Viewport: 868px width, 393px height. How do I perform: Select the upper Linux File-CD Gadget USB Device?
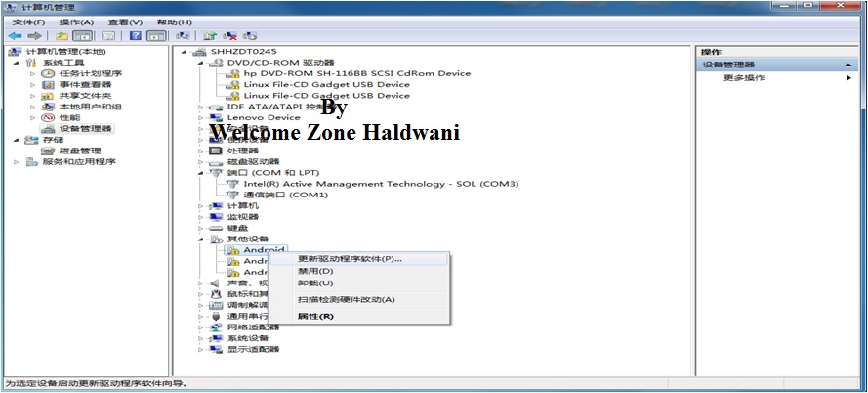click(x=327, y=85)
